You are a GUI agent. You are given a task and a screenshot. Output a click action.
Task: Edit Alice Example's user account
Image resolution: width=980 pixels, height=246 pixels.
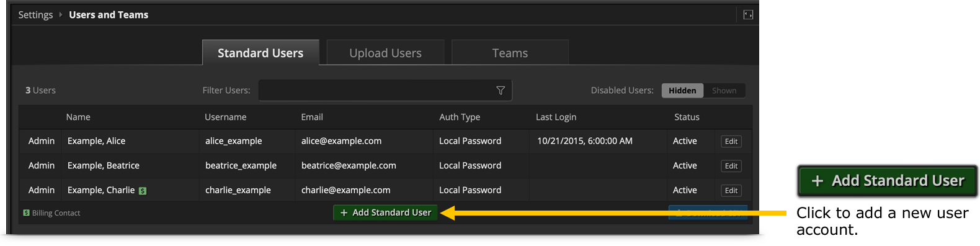(731, 142)
